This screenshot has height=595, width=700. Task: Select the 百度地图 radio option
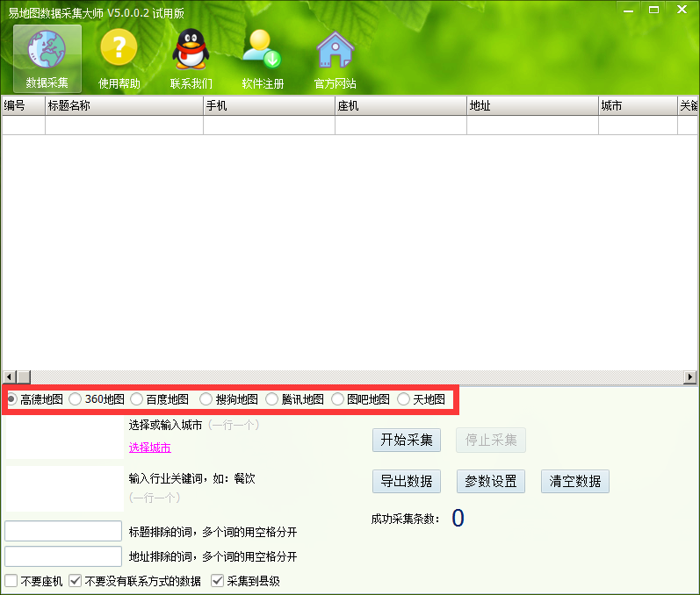tap(136, 399)
